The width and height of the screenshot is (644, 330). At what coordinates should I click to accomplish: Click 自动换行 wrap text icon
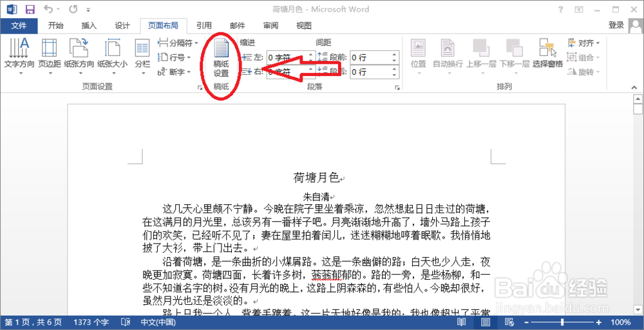448,57
